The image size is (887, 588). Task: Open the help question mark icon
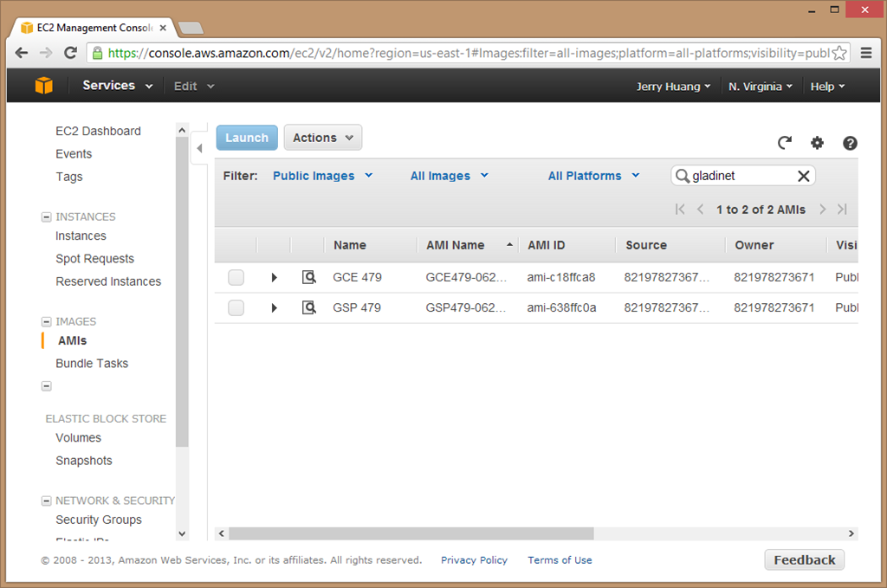(850, 143)
